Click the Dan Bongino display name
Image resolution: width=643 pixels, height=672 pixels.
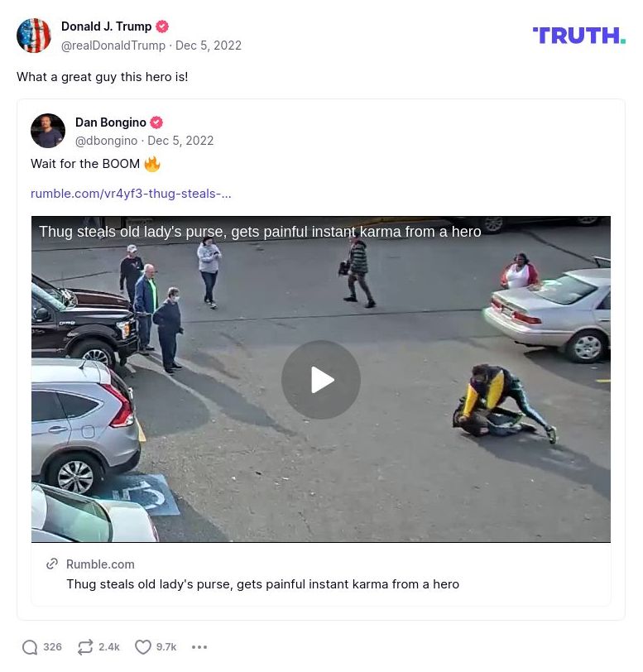pos(111,122)
